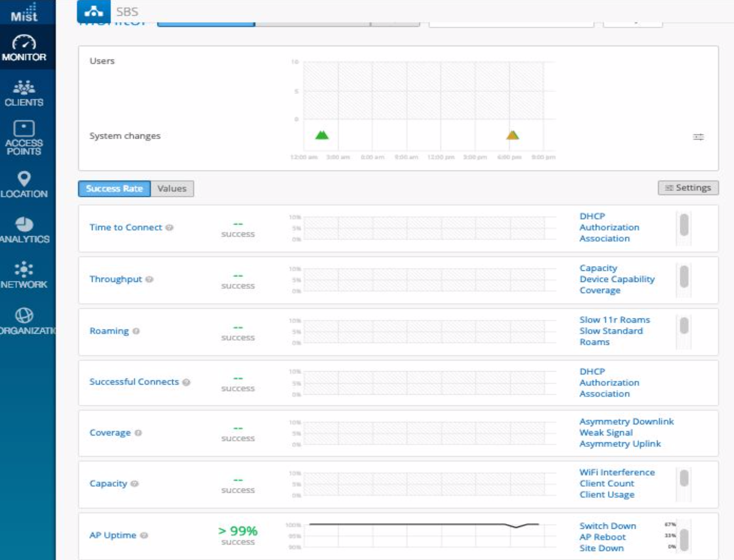This screenshot has width=734, height=560.
Task: Open the Network sidebar icon
Action: coord(24,269)
